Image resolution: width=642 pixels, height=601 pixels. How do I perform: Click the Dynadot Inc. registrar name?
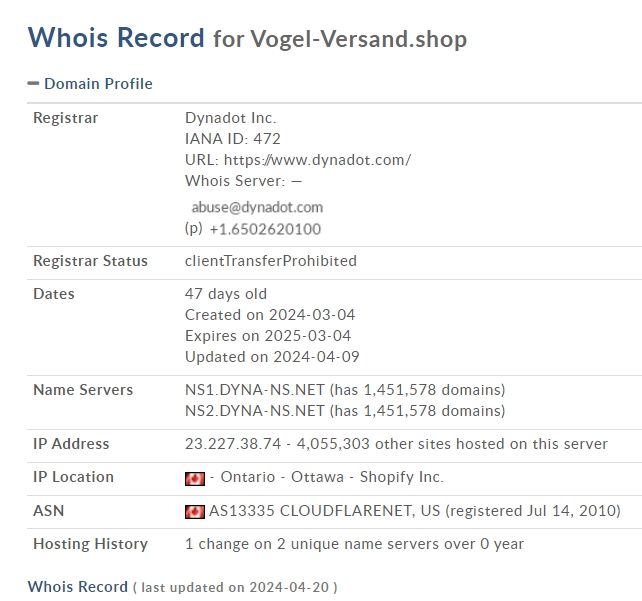pyautogui.click(x=231, y=118)
